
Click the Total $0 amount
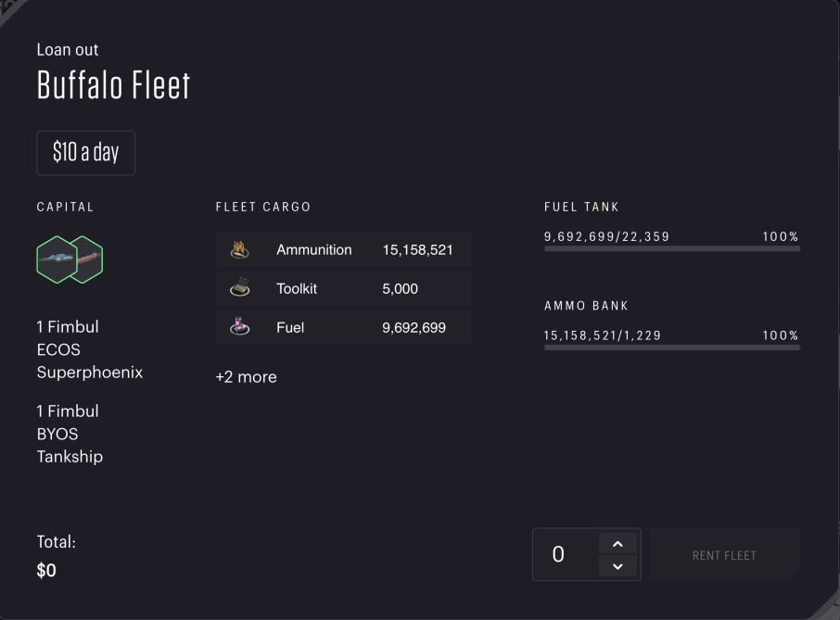[x=46, y=570]
